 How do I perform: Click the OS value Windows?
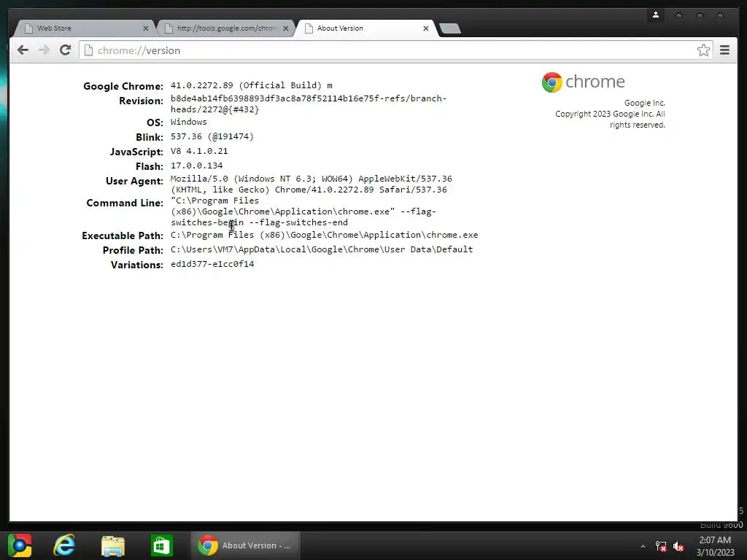[189, 122]
